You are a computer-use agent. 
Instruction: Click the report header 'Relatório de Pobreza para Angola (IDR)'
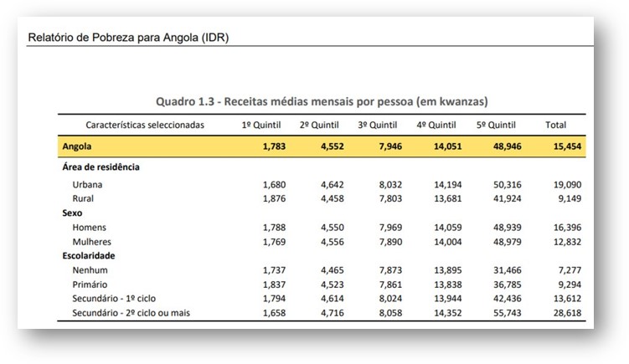[128, 38]
